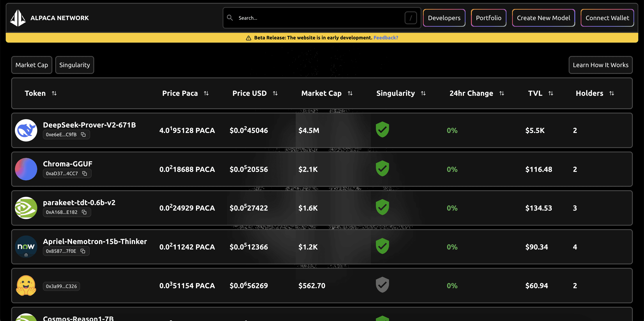644x321 pixels.
Task: Copy the DeepSeek-Prover-V2-671B contract address
Action: click(83, 134)
